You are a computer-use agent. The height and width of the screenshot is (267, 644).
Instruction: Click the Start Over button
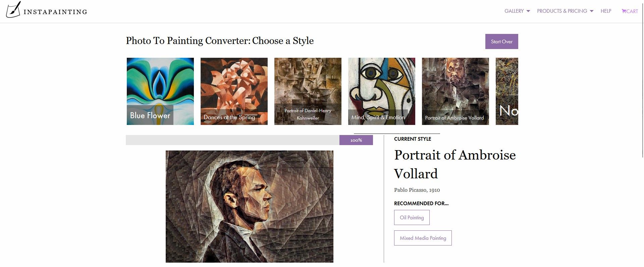click(x=501, y=41)
